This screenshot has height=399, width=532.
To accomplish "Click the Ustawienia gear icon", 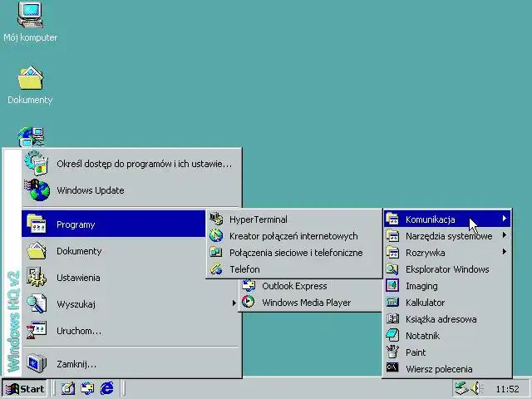I will click(x=37, y=277).
